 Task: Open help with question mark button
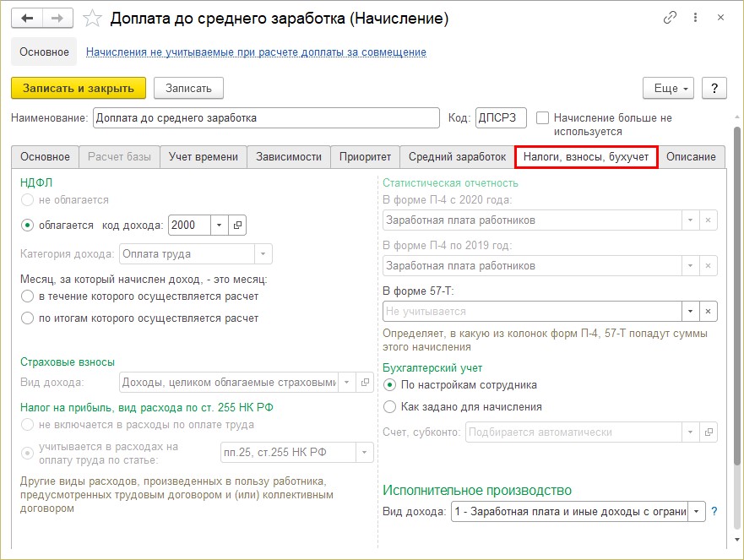point(714,89)
